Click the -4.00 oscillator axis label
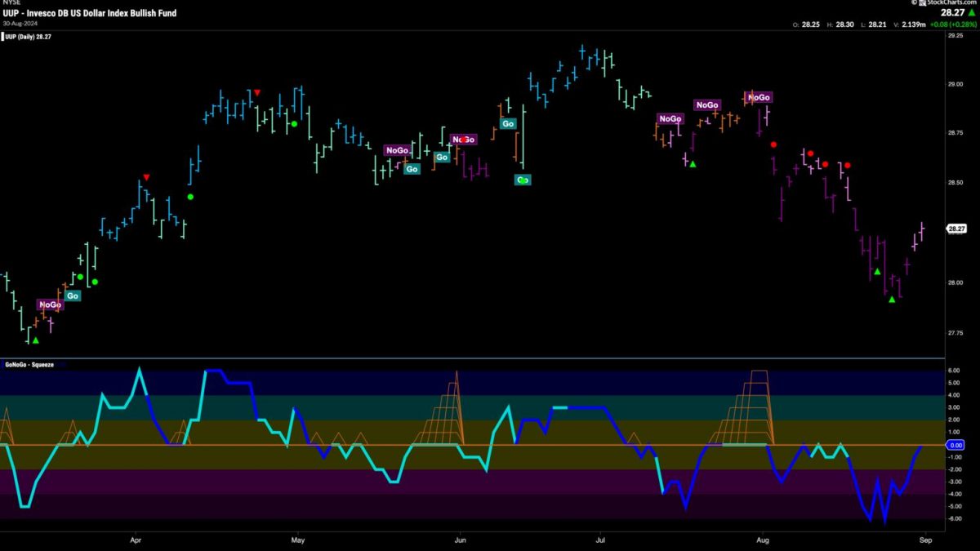This screenshot has width=980, height=551. 955,494
